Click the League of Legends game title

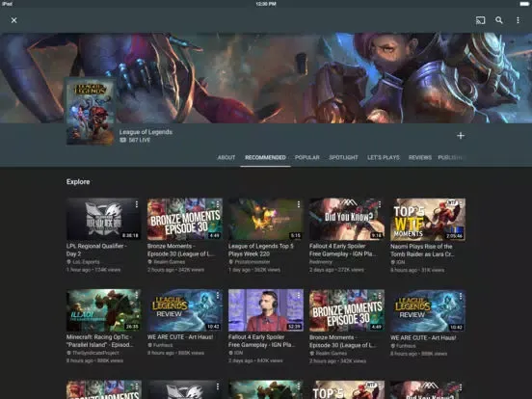pyautogui.click(x=146, y=132)
